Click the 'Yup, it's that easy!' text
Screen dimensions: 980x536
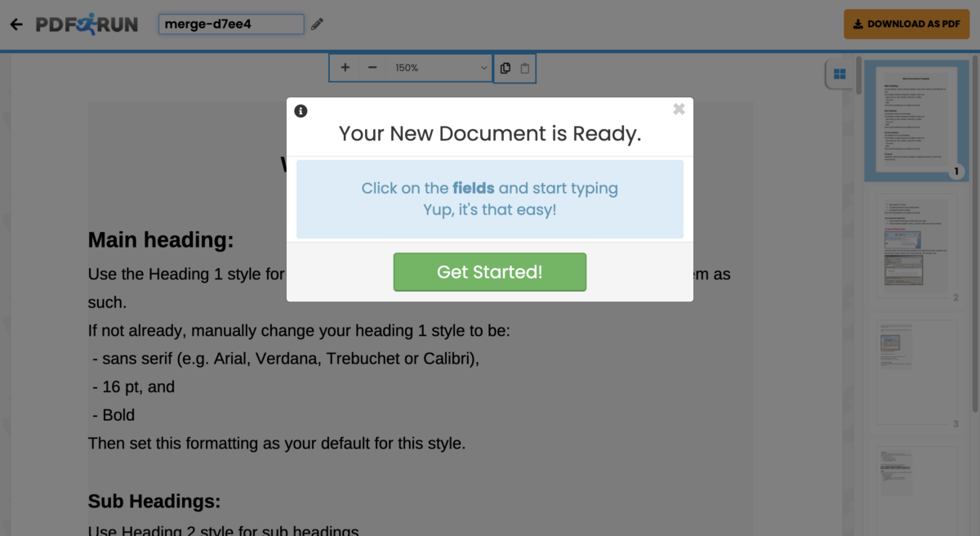[490, 210]
